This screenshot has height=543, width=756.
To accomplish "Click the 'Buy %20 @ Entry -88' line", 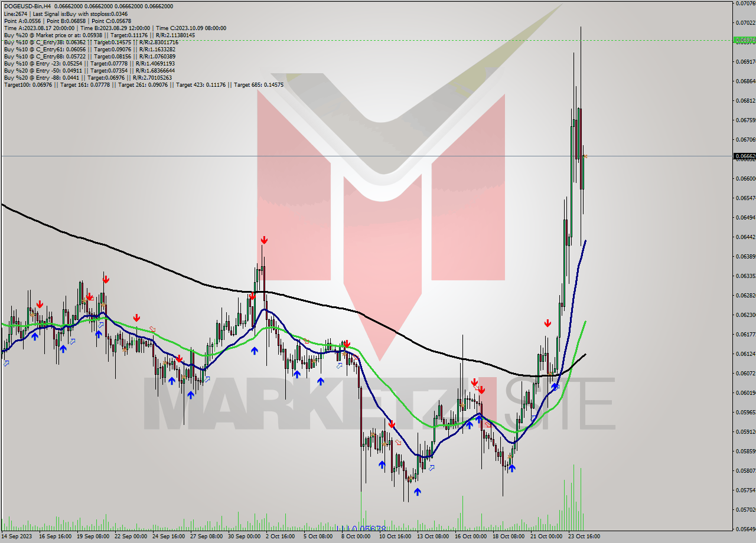I will click(x=88, y=77).
